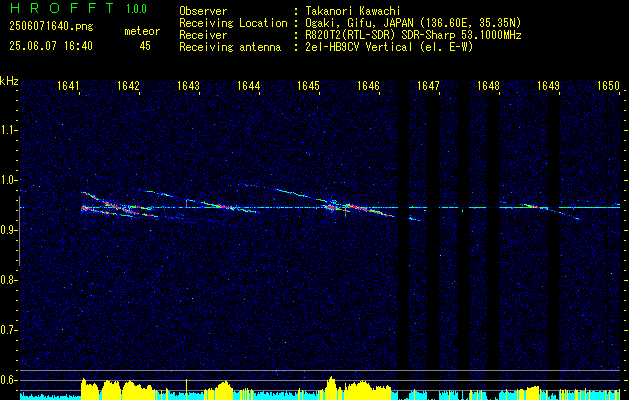Click the 0.6 kHz axis label
629x400 pixels.
(8, 380)
